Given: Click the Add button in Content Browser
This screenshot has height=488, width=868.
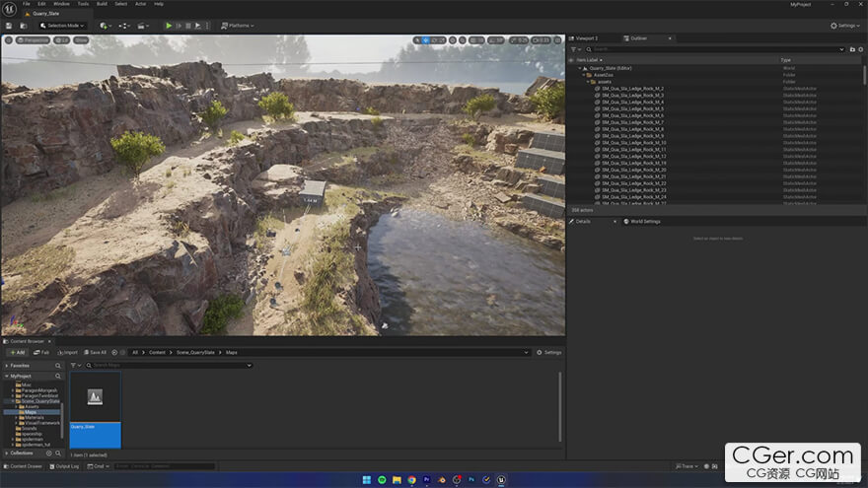Looking at the screenshot, I should pos(18,353).
